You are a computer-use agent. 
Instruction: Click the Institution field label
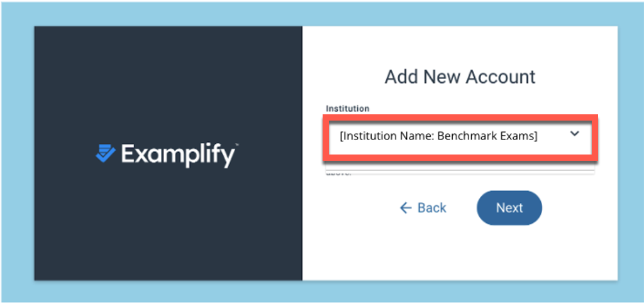click(x=347, y=109)
